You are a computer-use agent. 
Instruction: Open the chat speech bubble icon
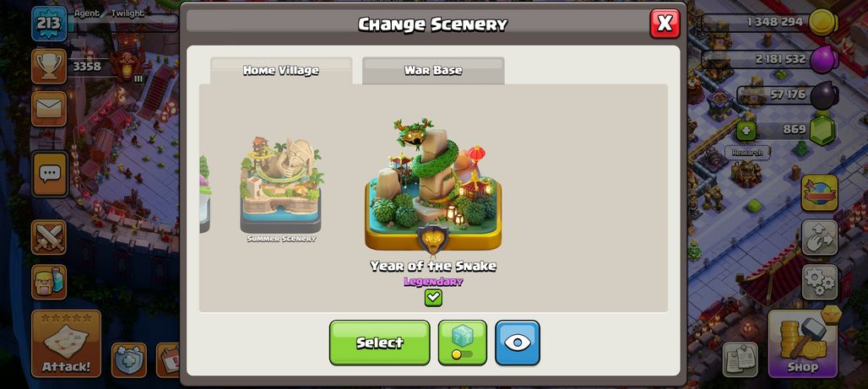pos(50,175)
